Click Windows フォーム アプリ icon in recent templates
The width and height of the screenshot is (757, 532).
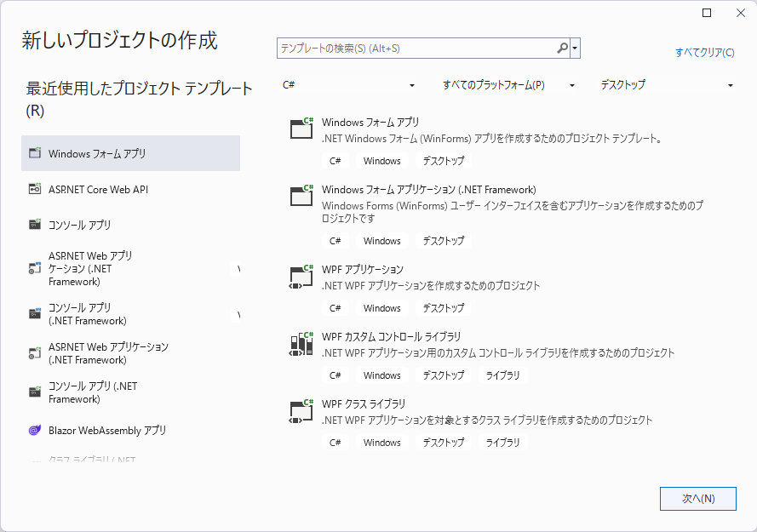pyautogui.click(x=35, y=153)
